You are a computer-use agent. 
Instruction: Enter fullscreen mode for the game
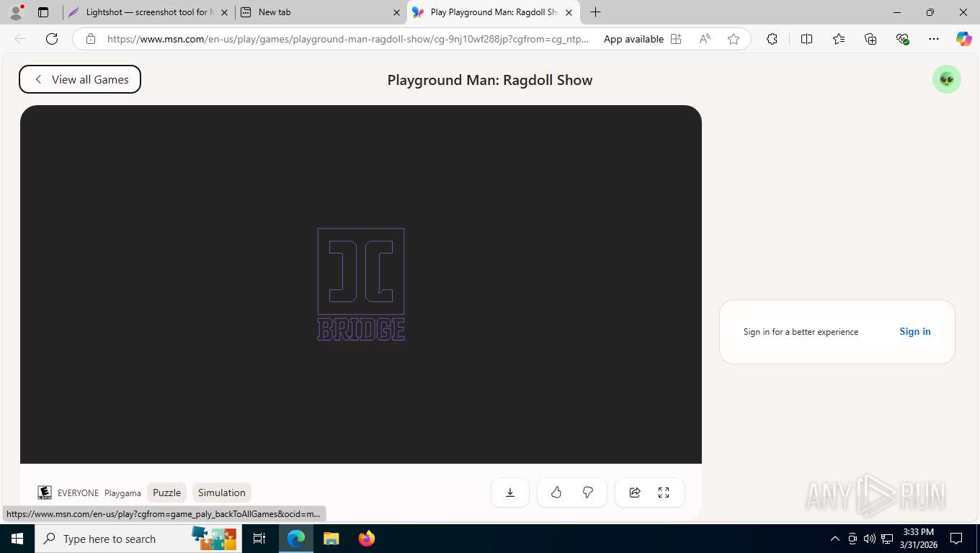(x=664, y=493)
